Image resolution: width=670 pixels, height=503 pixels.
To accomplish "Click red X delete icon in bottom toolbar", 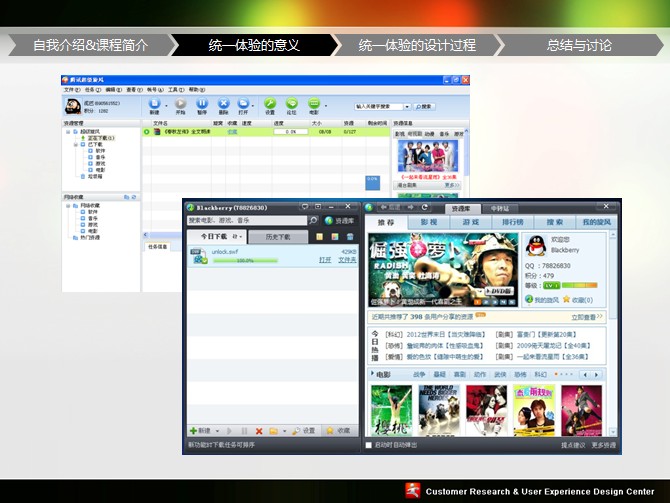I will click(259, 431).
